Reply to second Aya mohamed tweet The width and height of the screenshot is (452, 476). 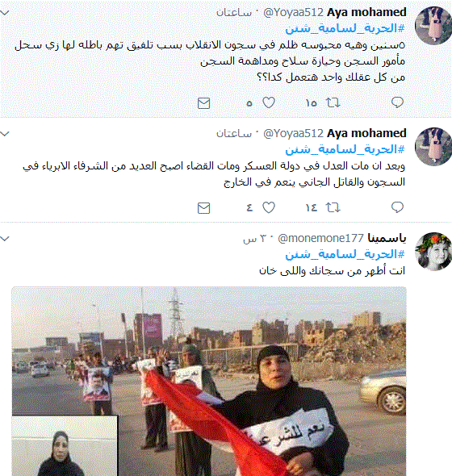397,207
